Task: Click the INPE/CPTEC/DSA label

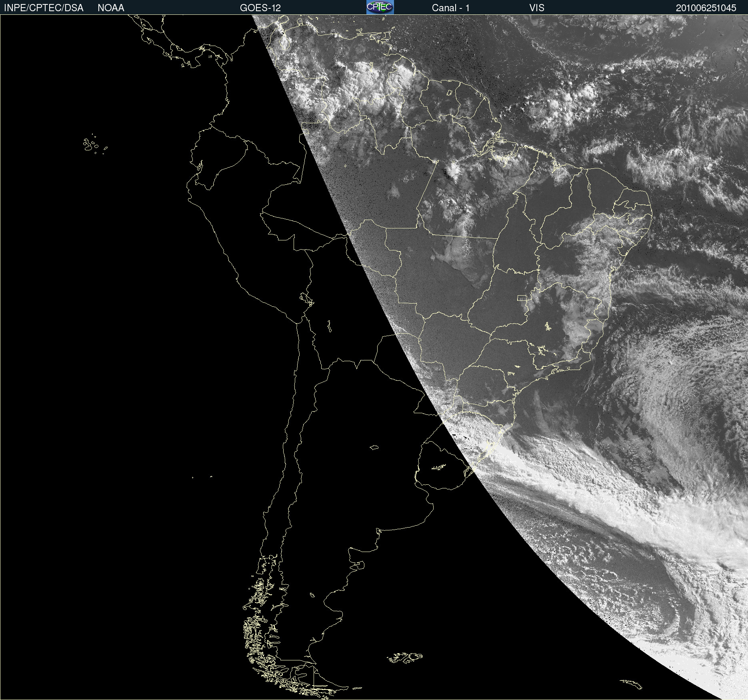Action: [x=44, y=8]
